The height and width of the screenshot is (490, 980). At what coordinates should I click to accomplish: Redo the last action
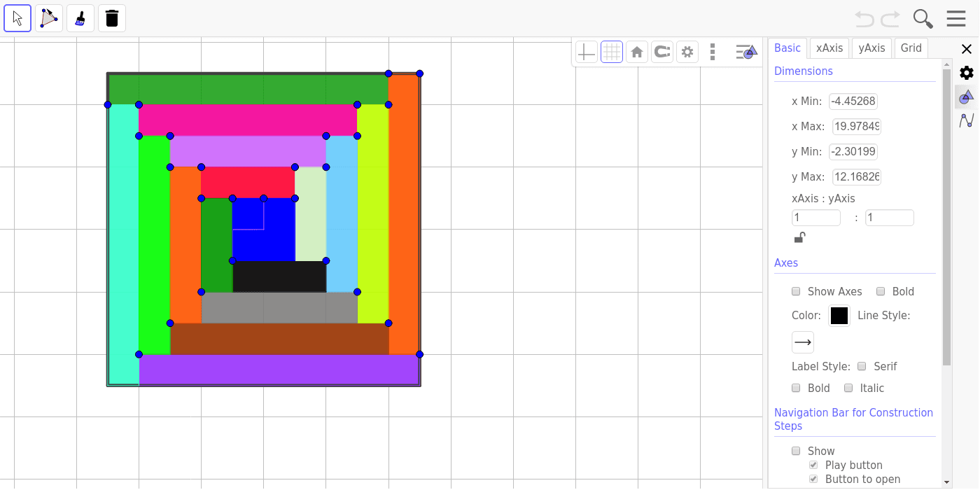coord(890,18)
